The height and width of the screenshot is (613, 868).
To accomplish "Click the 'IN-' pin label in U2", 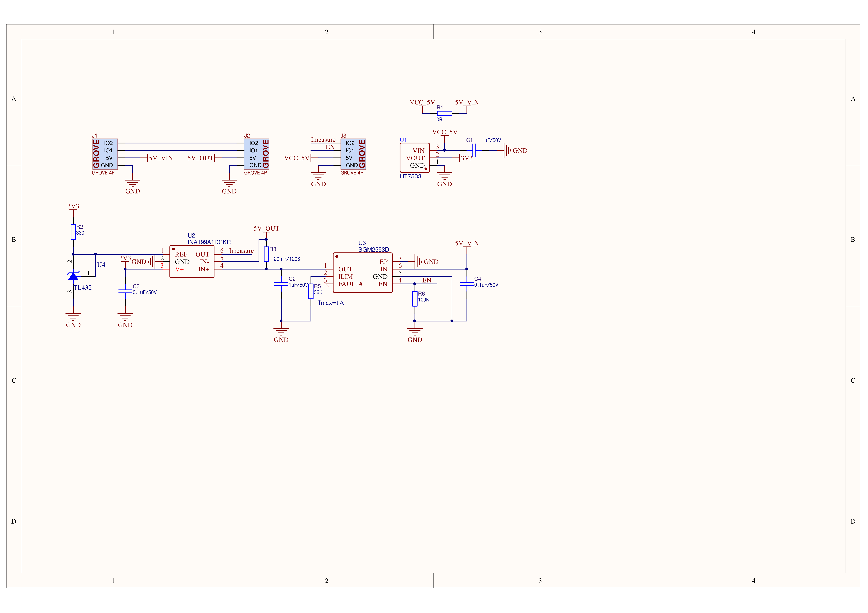I will (205, 262).
